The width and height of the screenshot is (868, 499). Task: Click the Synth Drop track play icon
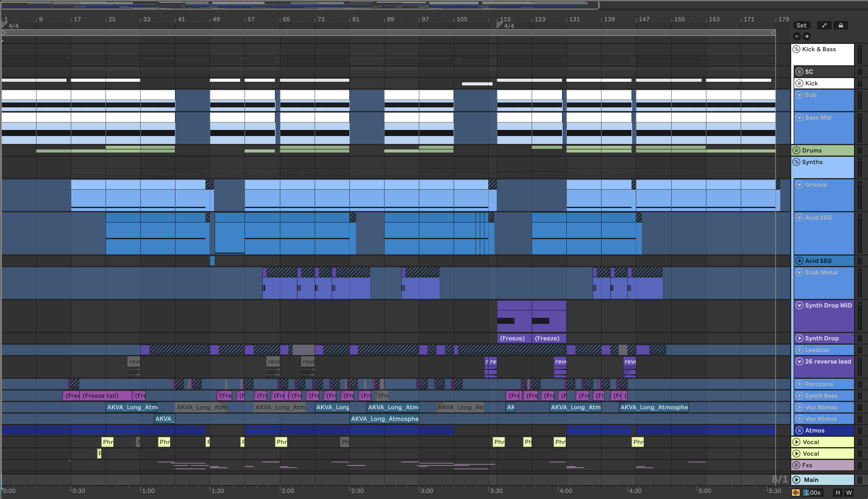799,338
